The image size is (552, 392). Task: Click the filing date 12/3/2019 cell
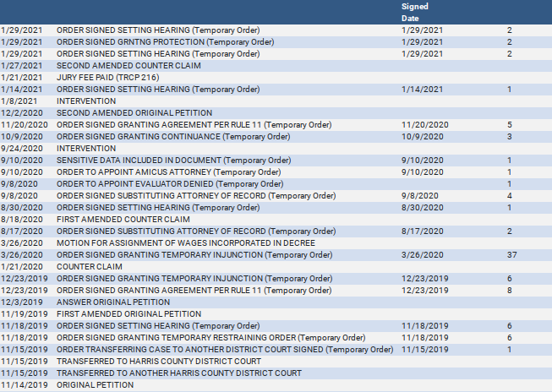22,302
